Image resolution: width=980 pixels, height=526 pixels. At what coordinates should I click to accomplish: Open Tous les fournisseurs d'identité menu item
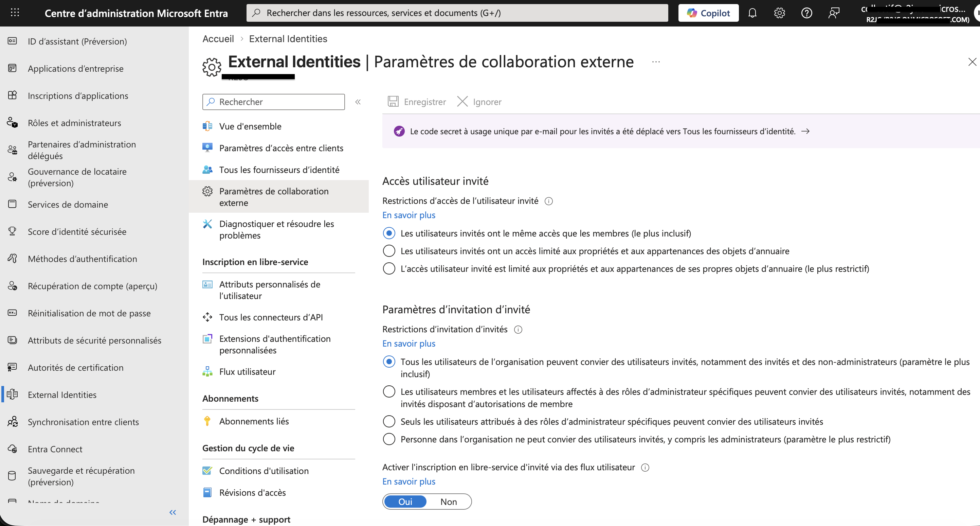[x=279, y=170]
